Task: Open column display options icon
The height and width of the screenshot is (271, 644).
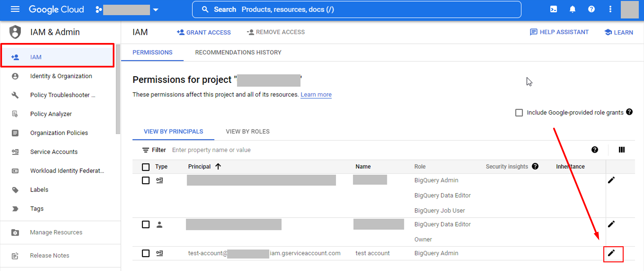Action: point(622,150)
